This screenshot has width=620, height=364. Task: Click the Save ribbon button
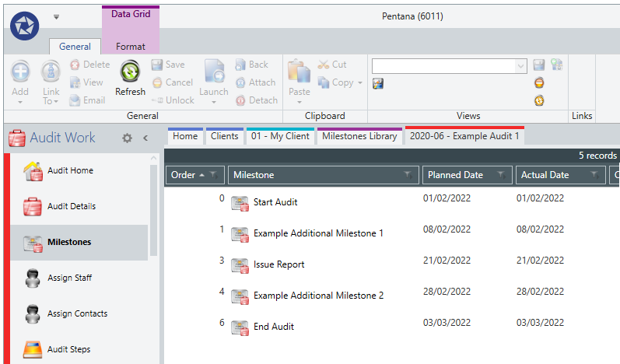pos(168,65)
